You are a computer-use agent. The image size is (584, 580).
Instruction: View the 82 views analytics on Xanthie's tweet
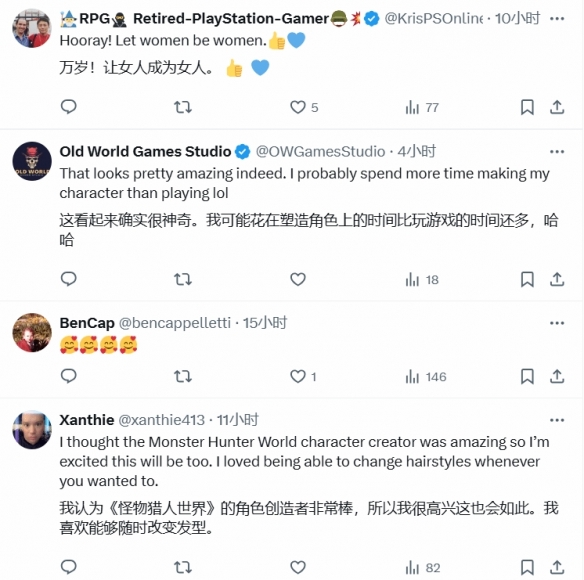pyautogui.click(x=423, y=568)
